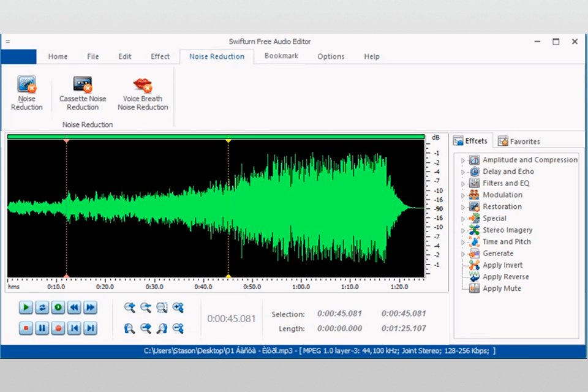Open the Effect ribbon tab
The height and width of the screenshot is (392, 588).
pyautogui.click(x=160, y=56)
